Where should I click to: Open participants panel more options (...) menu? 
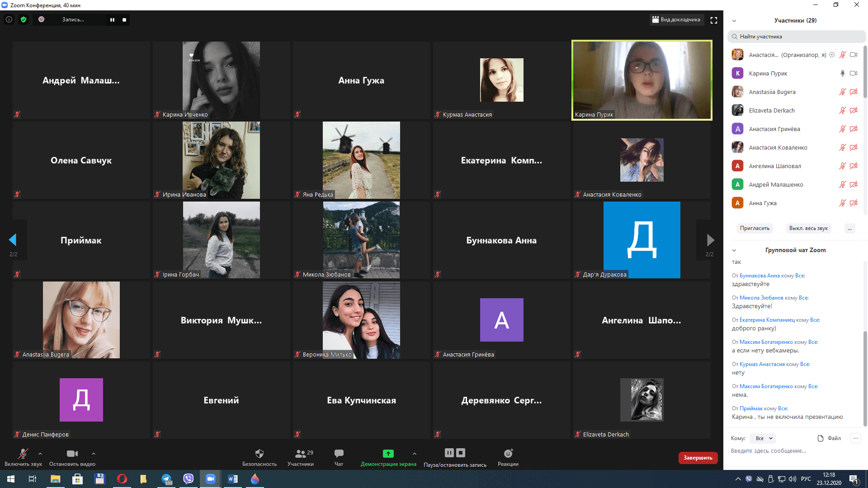[849, 228]
